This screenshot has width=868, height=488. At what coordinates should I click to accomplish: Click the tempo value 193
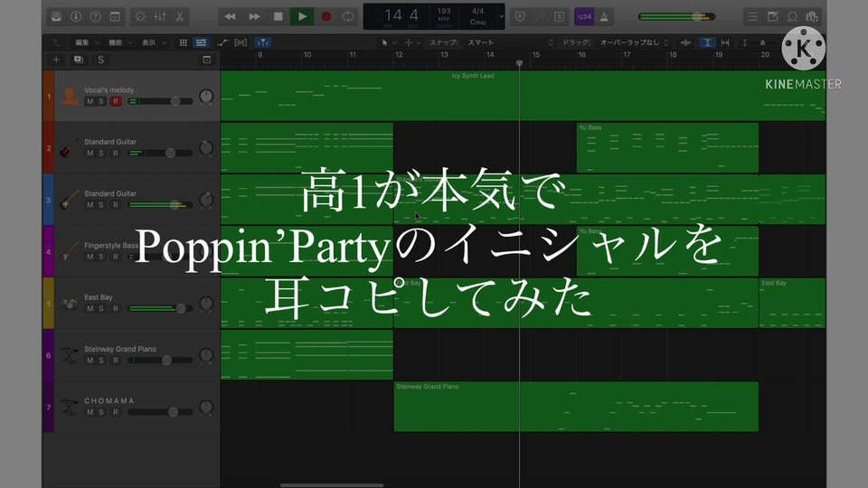(x=444, y=11)
